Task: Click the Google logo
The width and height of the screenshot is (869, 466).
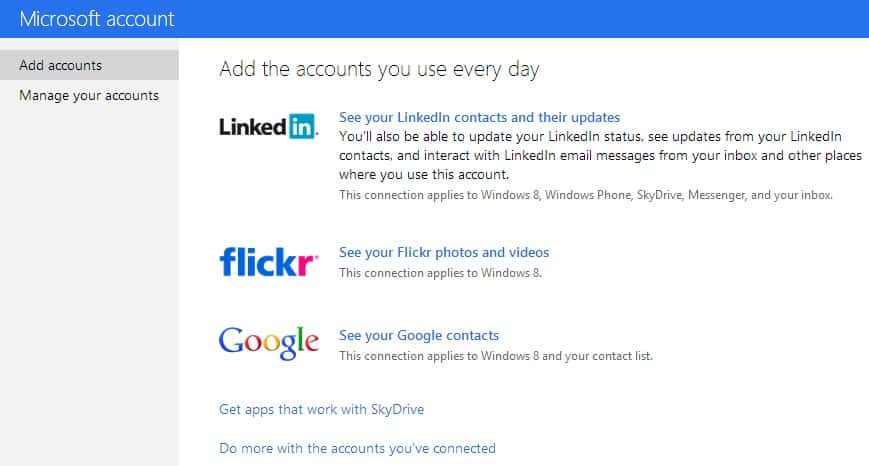Action: [x=268, y=342]
